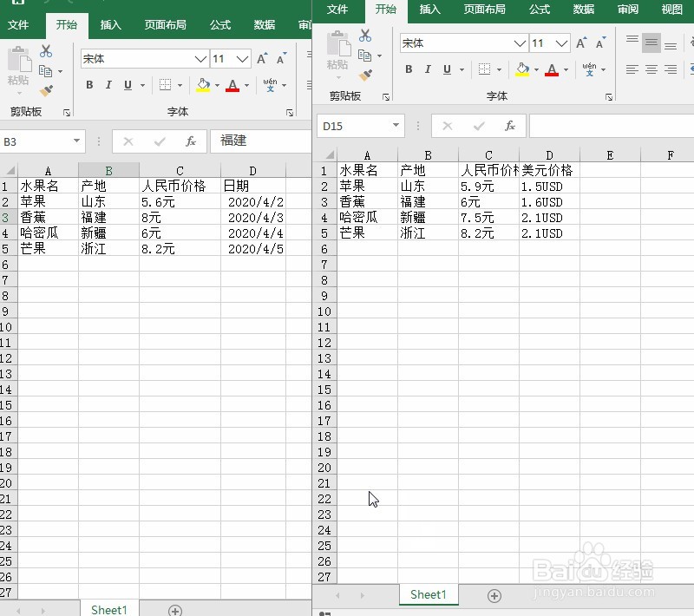The width and height of the screenshot is (694, 616).
Task: Toggle Italic formatting
Action: click(x=427, y=69)
